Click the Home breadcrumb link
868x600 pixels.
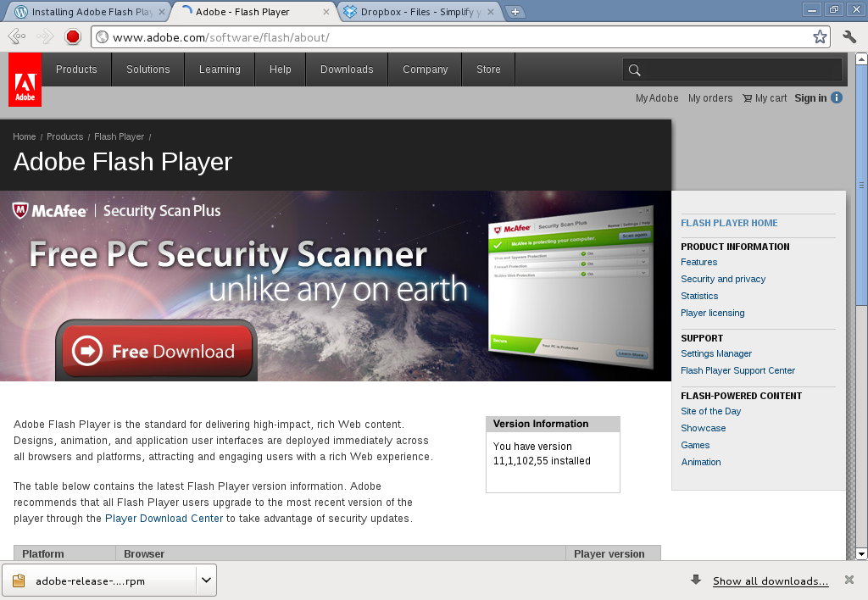pyautogui.click(x=25, y=136)
